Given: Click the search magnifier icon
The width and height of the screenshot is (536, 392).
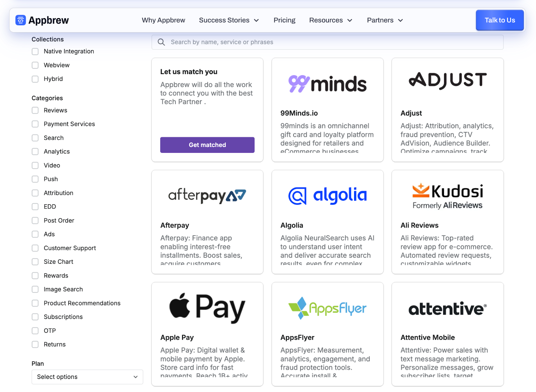Looking at the screenshot, I should pos(161,42).
